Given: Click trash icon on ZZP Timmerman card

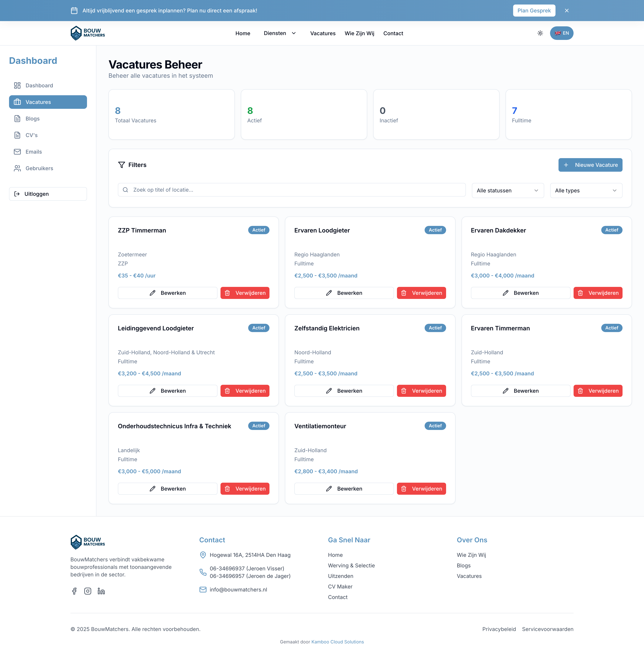Looking at the screenshot, I should click(227, 293).
